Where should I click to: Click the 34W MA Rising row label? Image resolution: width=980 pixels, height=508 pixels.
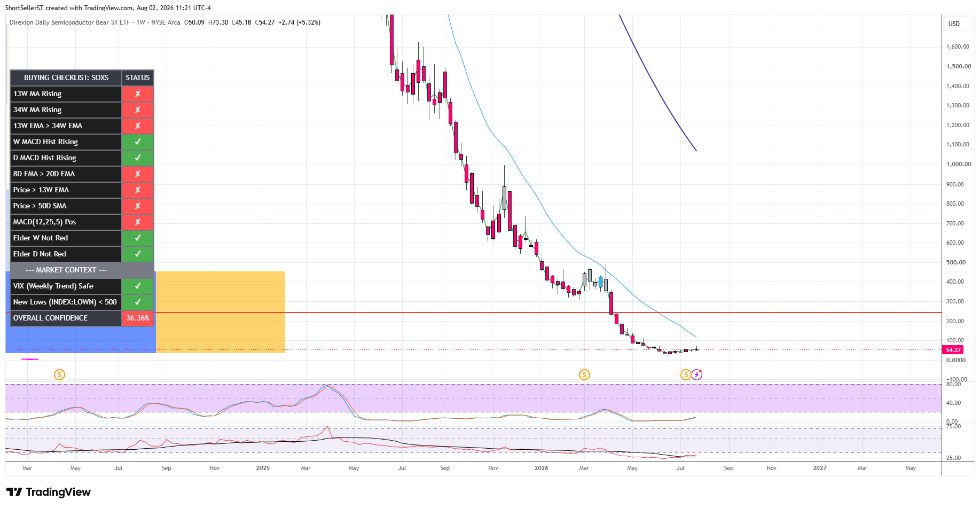coord(37,110)
